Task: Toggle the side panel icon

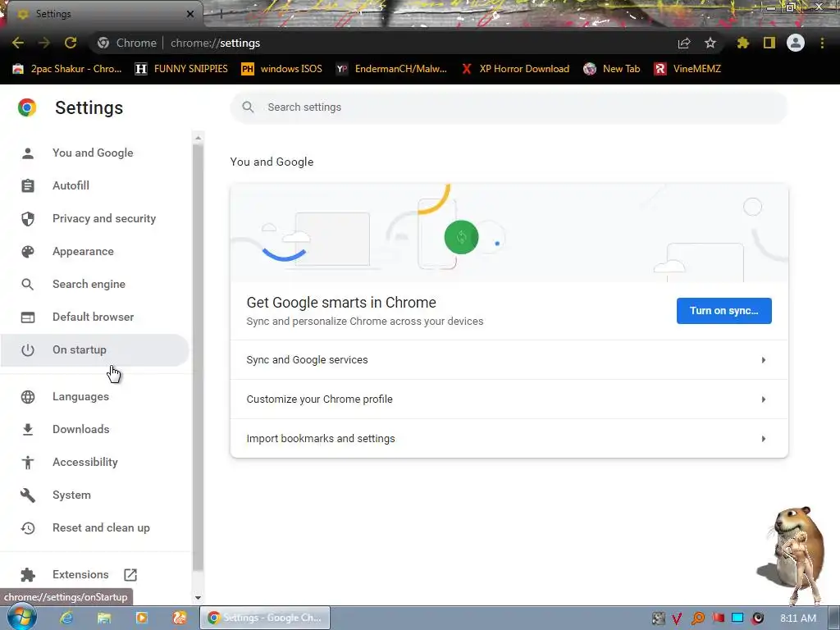Action: coord(769,43)
